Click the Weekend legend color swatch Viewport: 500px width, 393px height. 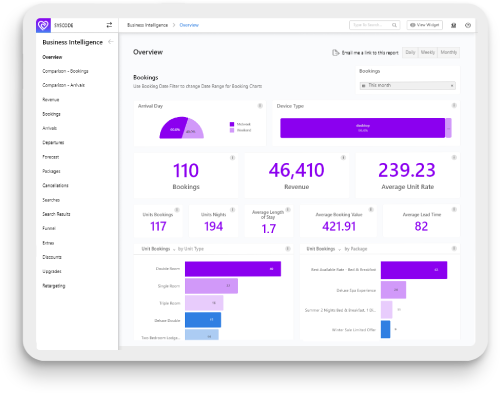coord(232,130)
